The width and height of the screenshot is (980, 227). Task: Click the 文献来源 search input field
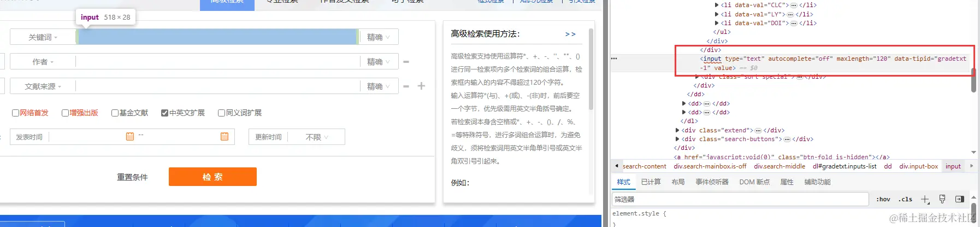pos(217,86)
